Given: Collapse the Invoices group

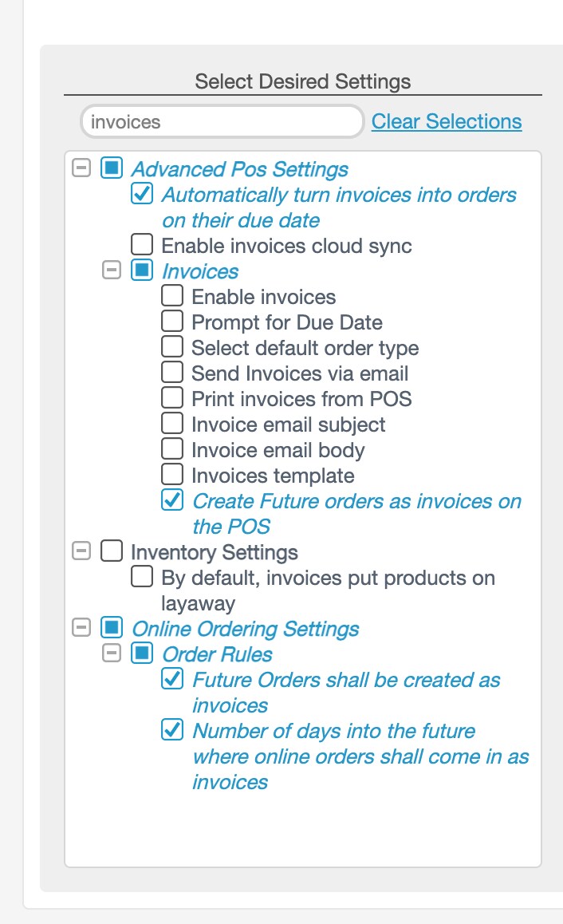Looking at the screenshot, I should coord(112,271).
